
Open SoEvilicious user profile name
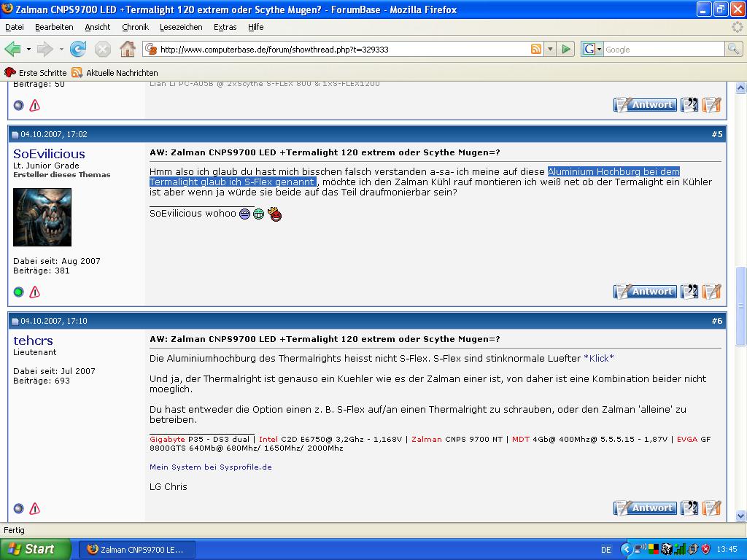(x=49, y=154)
